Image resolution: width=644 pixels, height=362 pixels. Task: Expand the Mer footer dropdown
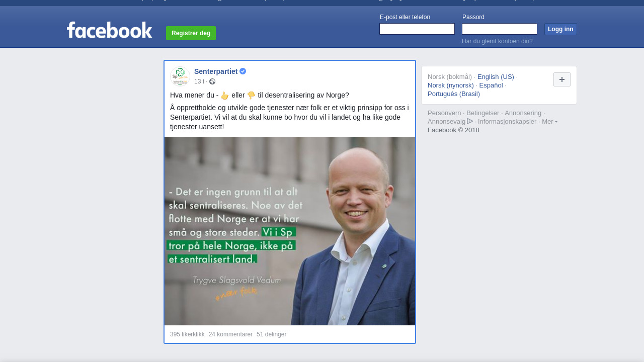tap(549, 121)
